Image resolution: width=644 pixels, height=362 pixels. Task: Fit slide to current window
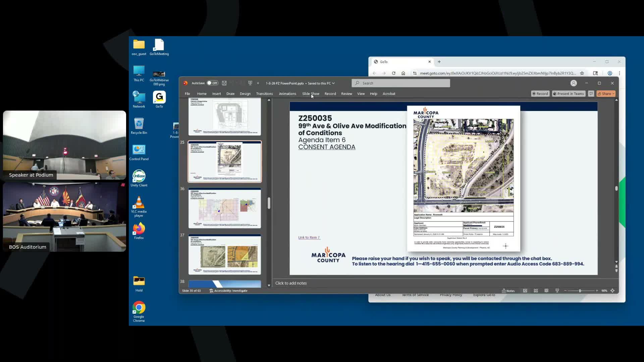612,291
